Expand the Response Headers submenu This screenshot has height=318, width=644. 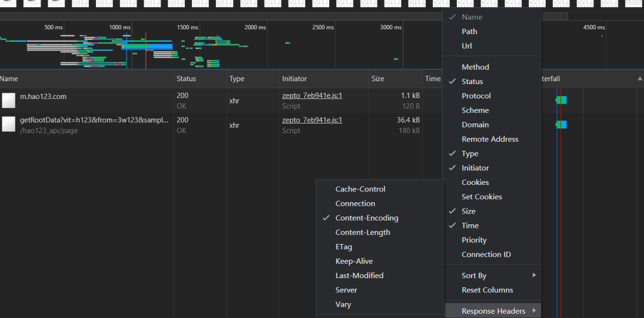[492, 311]
